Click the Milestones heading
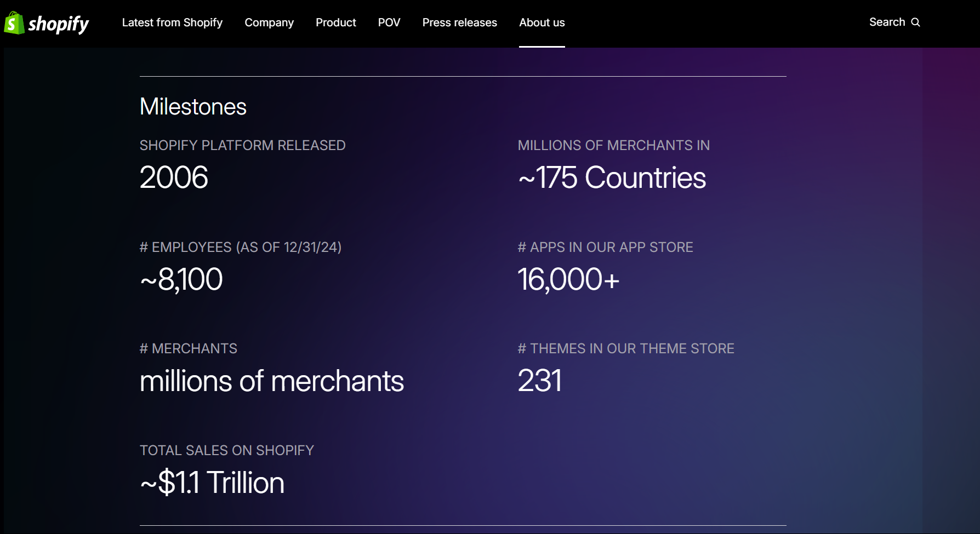The height and width of the screenshot is (534, 980). tap(193, 107)
